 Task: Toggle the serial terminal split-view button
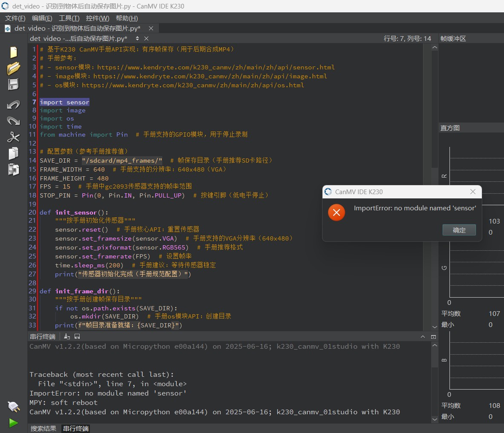(433, 336)
